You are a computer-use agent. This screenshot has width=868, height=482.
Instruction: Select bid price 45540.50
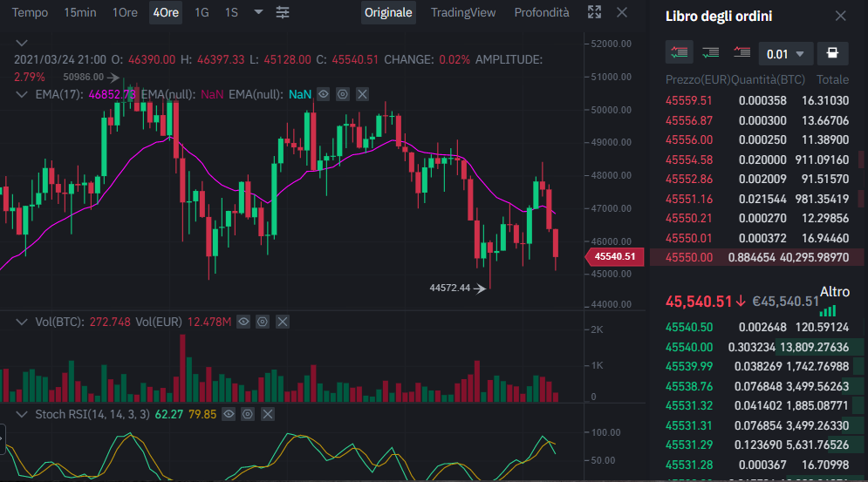click(688, 328)
